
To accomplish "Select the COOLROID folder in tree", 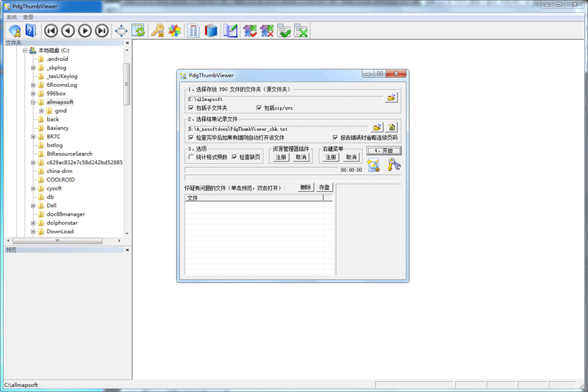I will coord(61,179).
